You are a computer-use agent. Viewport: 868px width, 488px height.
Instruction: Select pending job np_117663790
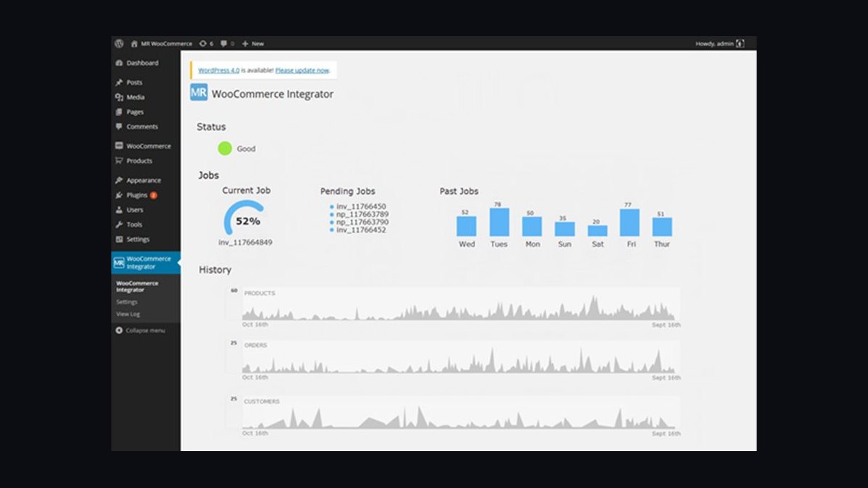click(362, 222)
